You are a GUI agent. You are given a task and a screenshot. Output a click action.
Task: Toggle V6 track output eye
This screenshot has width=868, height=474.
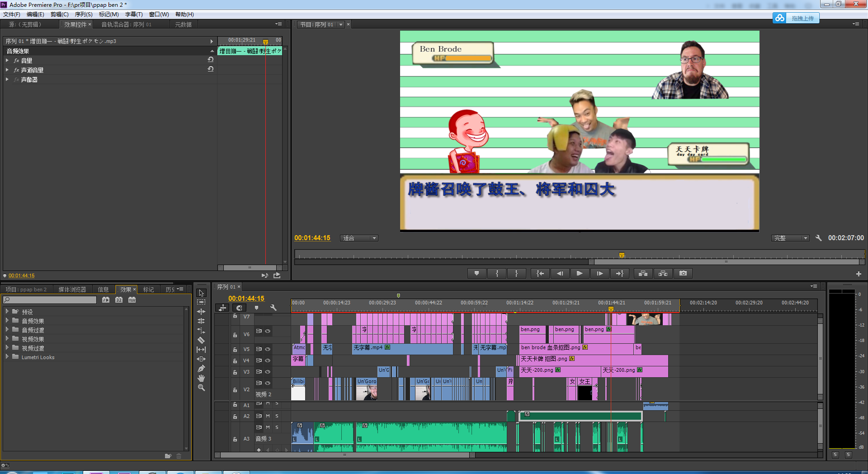click(268, 331)
